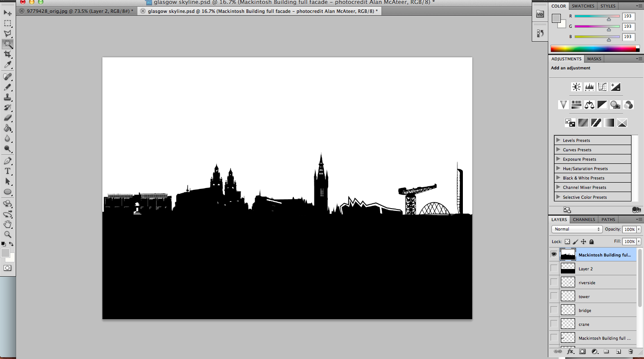Add a Brightness/Contrast adjustment
The image size is (644, 359).
click(576, 87)
